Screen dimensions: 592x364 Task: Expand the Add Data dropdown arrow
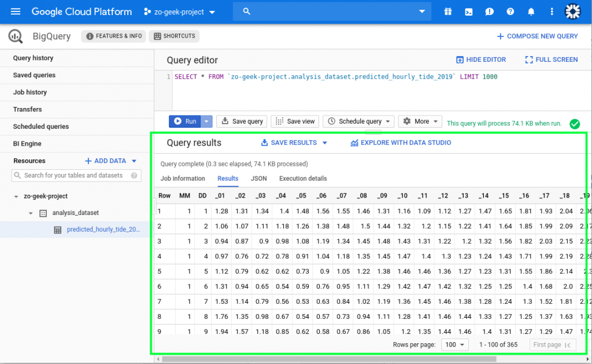pyautogui.click(x=134, y=161)
